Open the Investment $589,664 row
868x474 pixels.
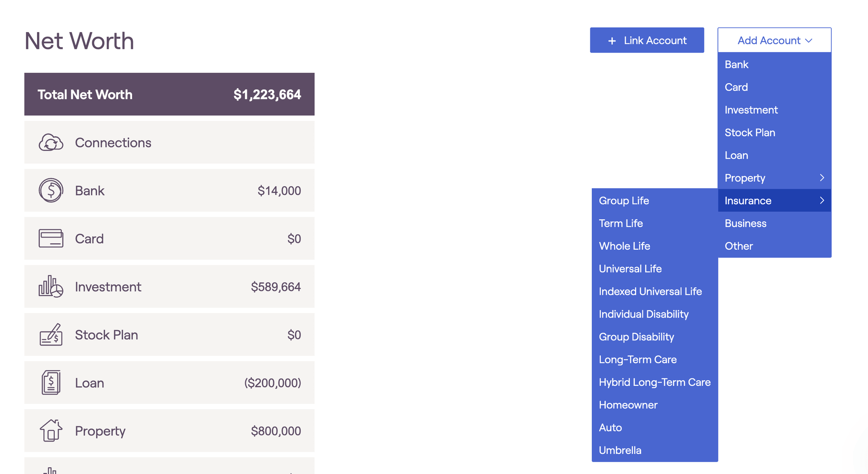(170, 286)
